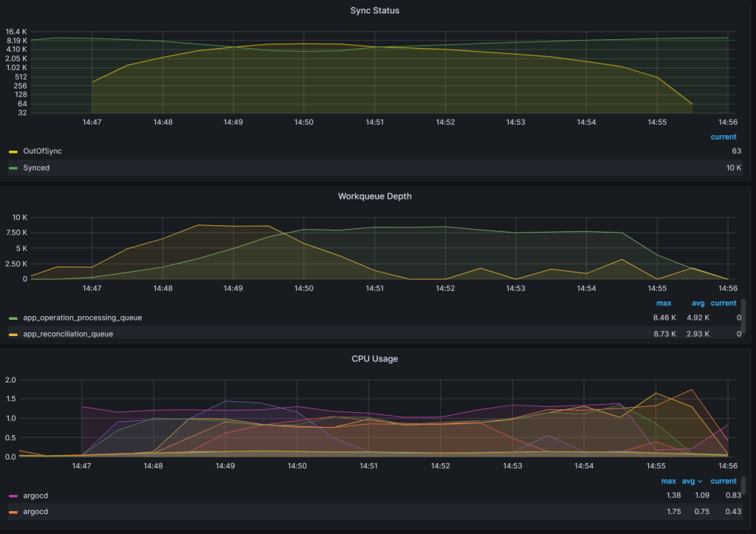Click the yellow OutOfSync legend line icon

click(x=13, y=151)
